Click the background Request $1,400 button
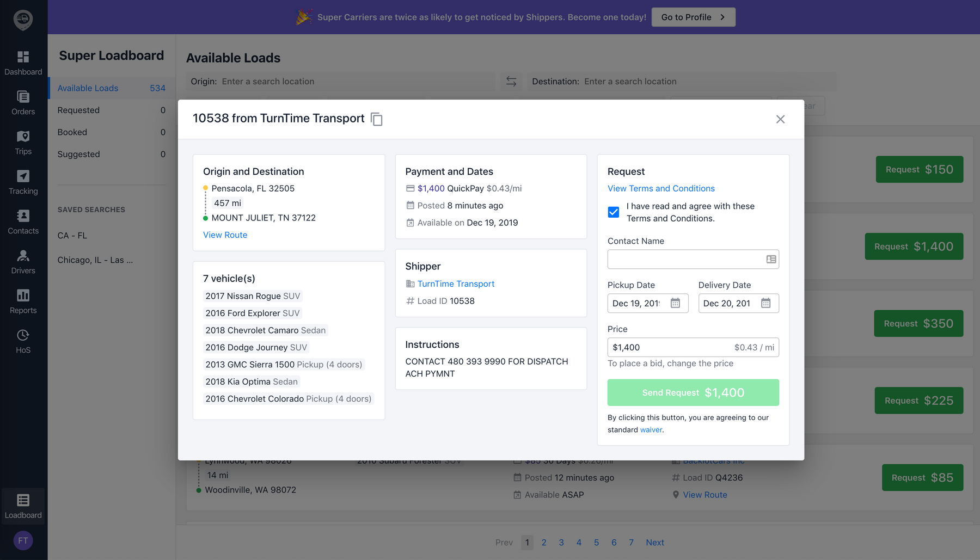The height and width of the screenshot is (560, 980). [914, 247]
